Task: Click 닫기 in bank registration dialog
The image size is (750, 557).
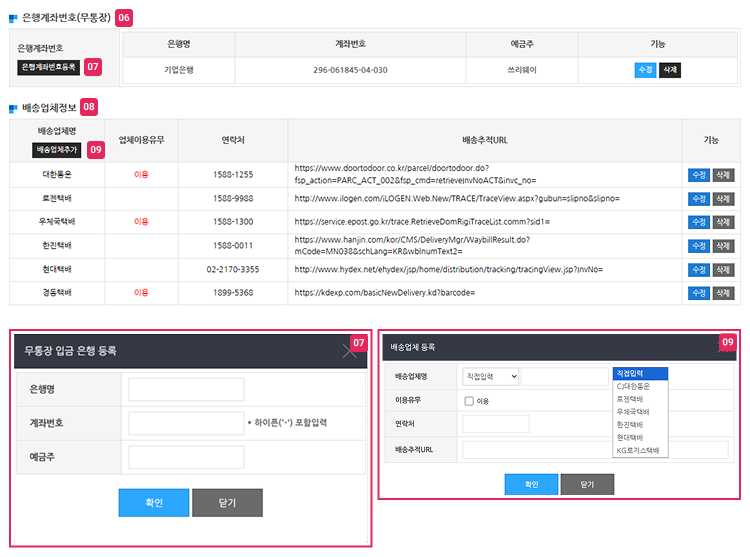Action: 227,502
